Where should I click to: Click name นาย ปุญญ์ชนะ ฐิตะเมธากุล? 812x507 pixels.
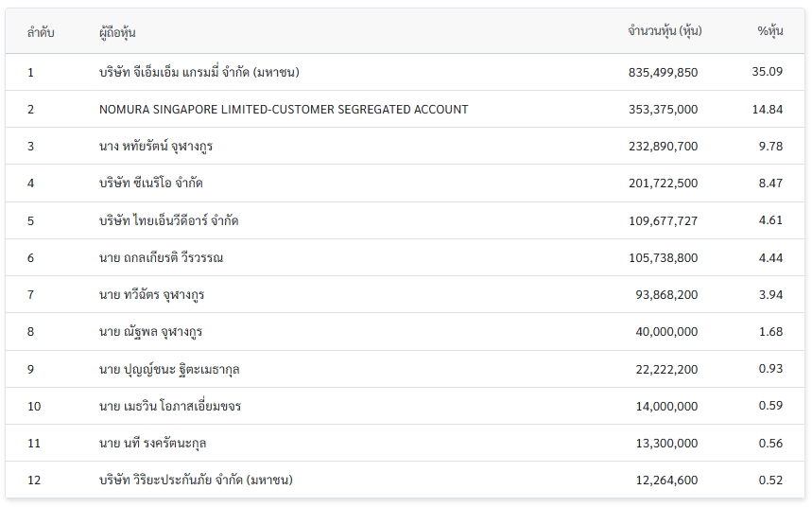tap(169, 369)
